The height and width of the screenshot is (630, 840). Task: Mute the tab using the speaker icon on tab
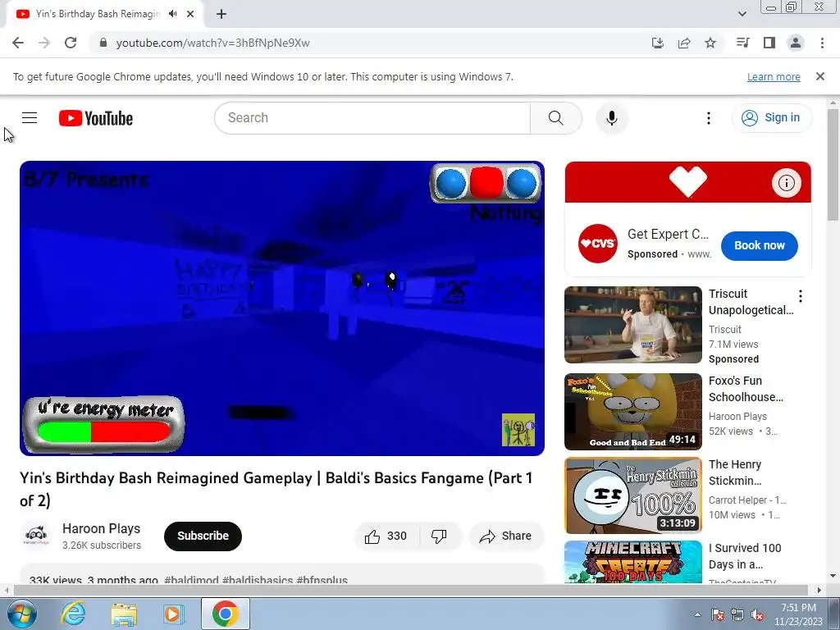point(172,14)
